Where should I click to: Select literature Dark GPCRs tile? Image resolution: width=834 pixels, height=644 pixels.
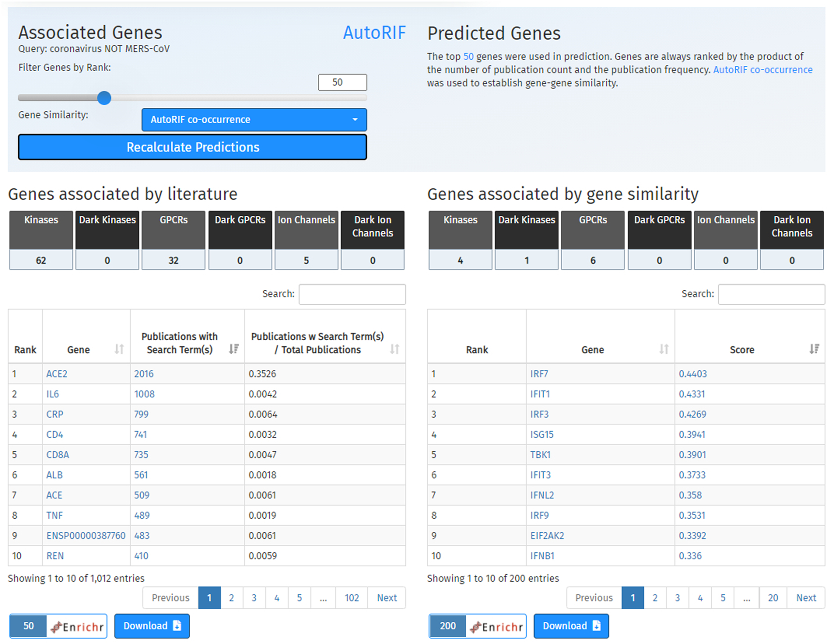point(240,240)
